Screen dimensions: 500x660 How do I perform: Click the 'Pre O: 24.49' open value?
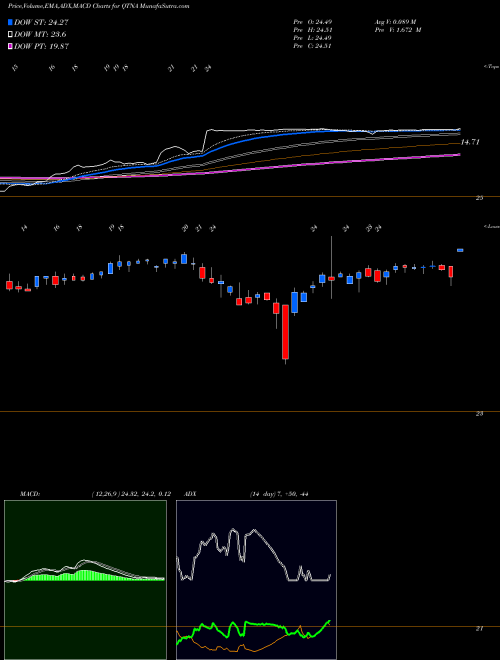pyautogui.click(x=313, y=22)
